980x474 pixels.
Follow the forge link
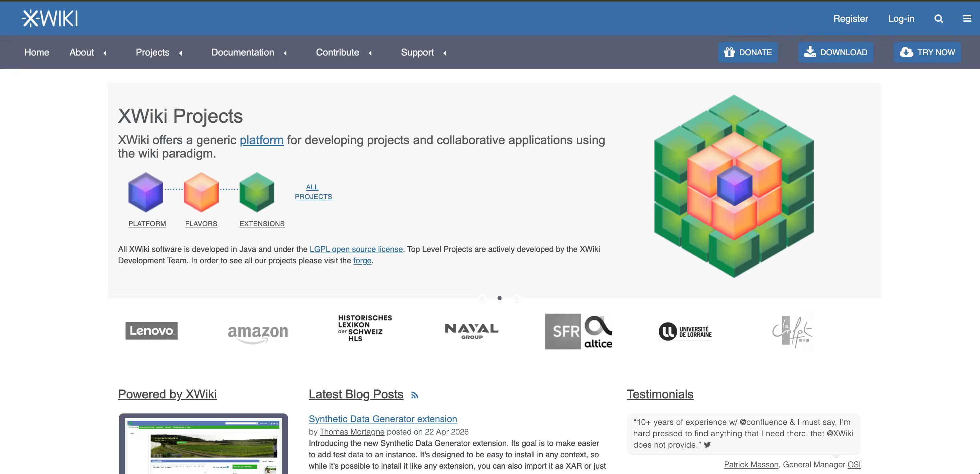tap(362, 261)
